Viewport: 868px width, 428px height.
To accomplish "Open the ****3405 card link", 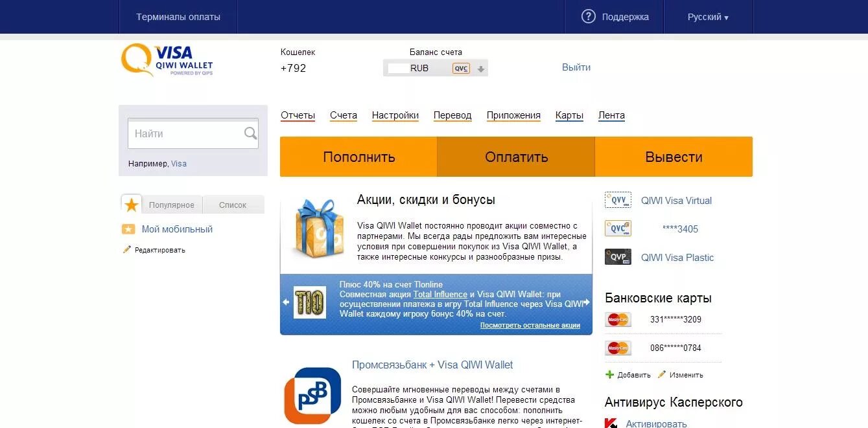I will coord(680,229).
